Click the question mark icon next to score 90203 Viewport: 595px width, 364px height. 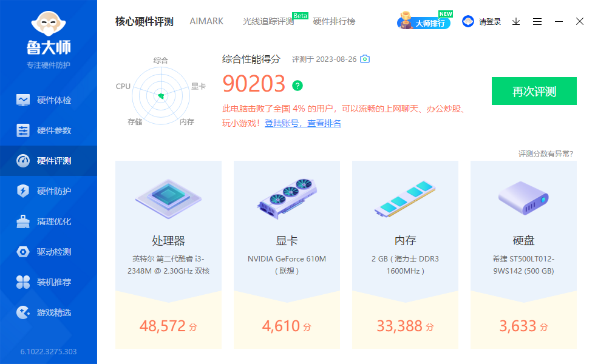(x=297, y=86)
